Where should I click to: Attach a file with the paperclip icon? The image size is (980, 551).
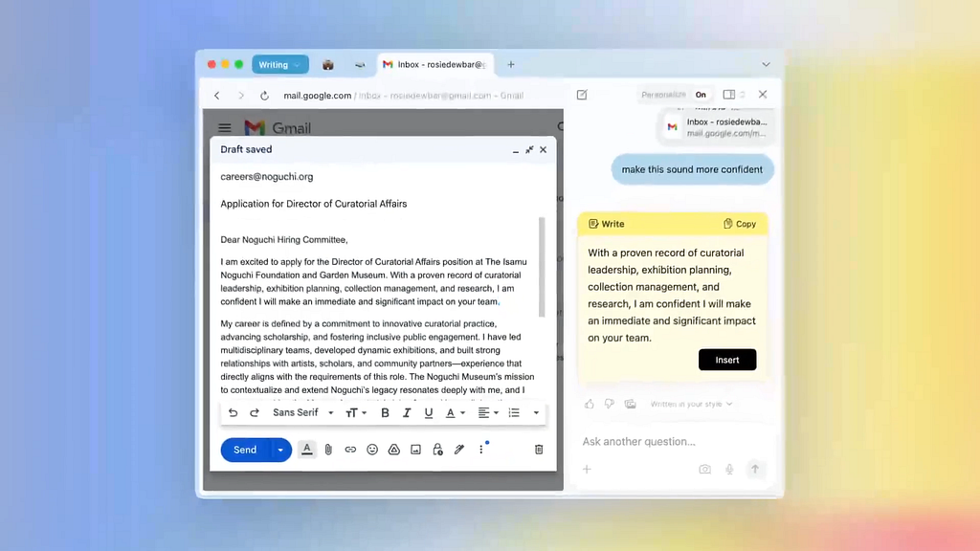click(x=329, y=450)
